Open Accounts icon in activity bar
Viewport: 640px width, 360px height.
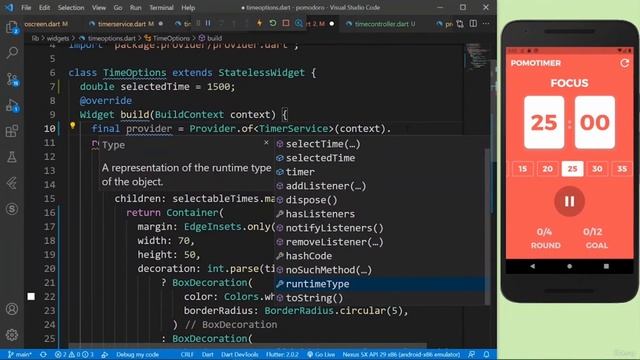point(12,309)
